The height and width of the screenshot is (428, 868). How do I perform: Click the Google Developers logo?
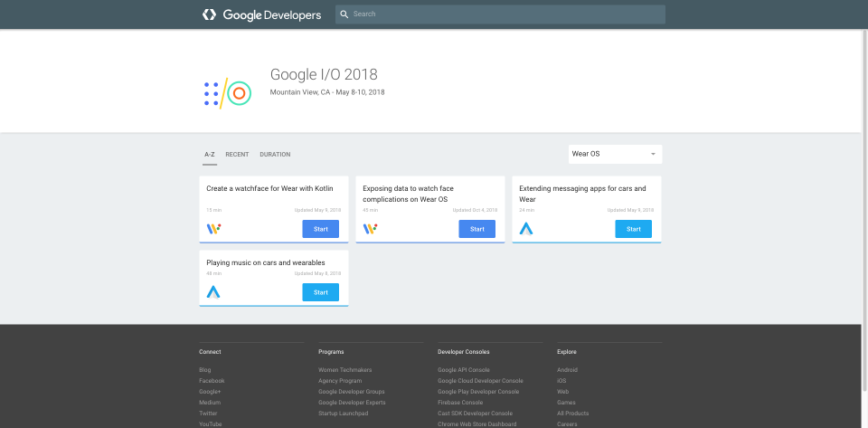tap(261, 15)
